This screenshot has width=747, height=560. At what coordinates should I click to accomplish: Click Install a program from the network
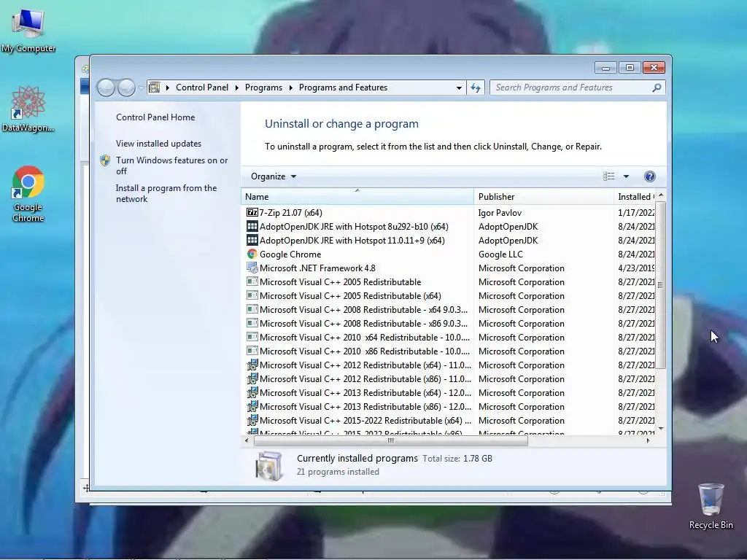(166, 193)
